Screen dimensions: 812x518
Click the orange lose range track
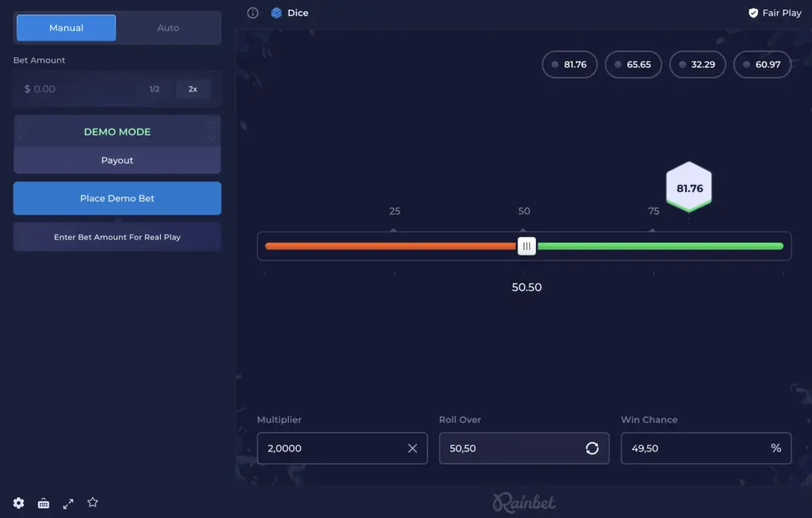click(391, 246)
